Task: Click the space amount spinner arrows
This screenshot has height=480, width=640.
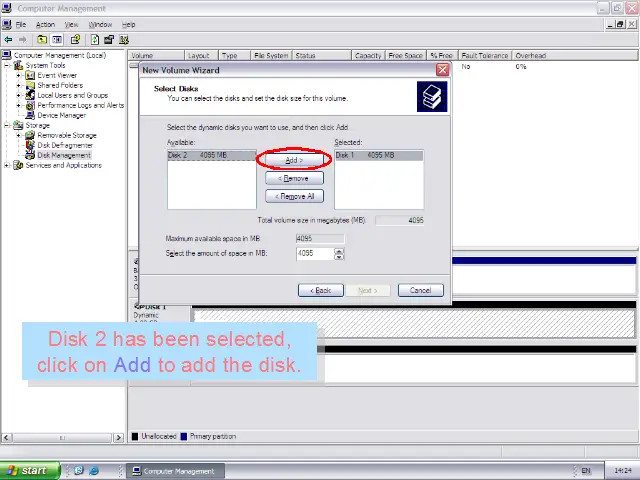Action: click(339, 254)
